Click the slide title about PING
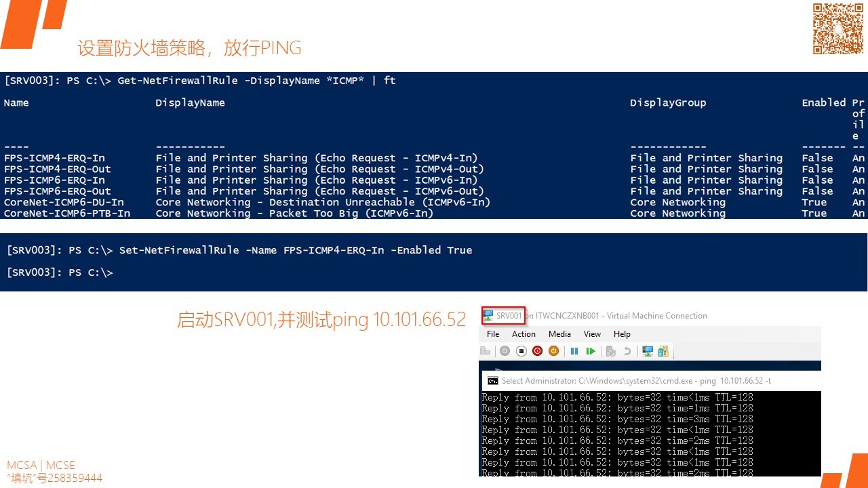Viewport: 868px width, 488px height. pos(189,48)
